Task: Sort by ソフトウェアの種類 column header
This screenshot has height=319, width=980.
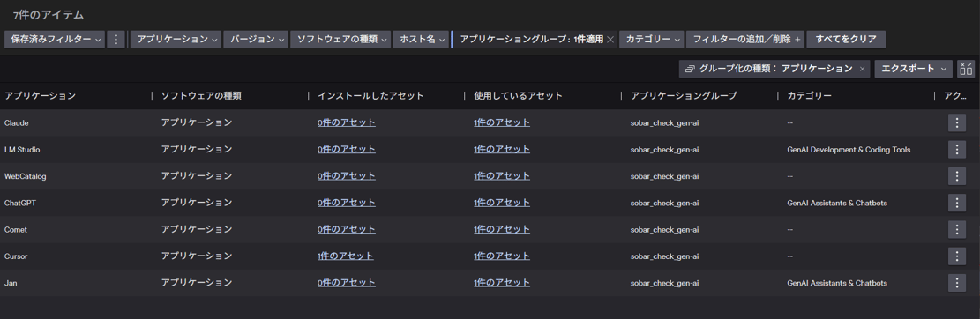Action: [201, 96]
